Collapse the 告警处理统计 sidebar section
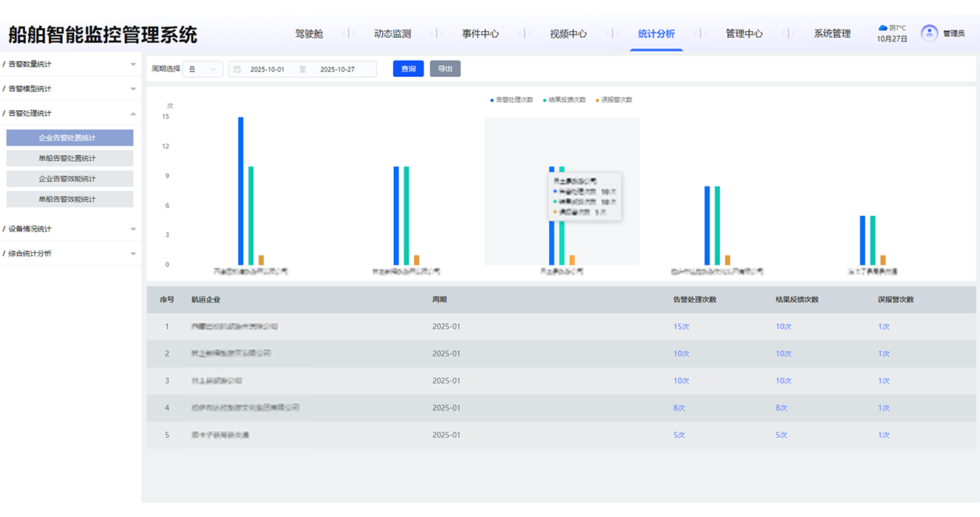980x517 pixels. coord(69,113)
